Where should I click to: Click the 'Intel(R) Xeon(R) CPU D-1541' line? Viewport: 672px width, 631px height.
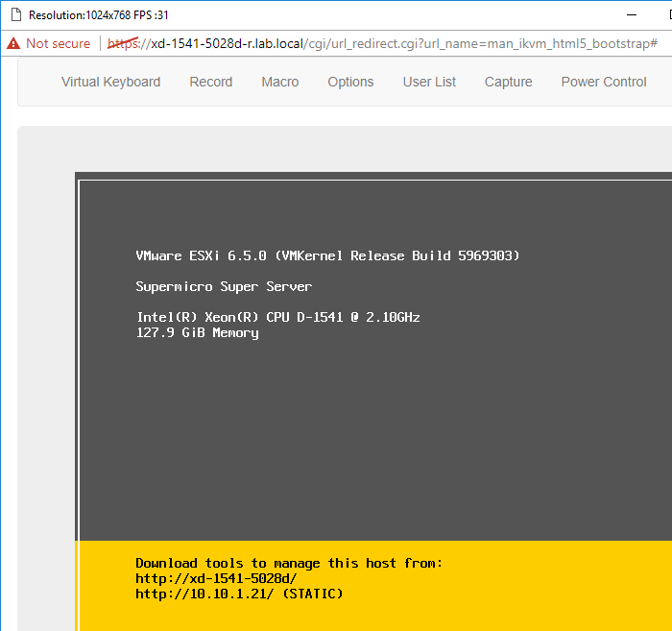(278, 317)
